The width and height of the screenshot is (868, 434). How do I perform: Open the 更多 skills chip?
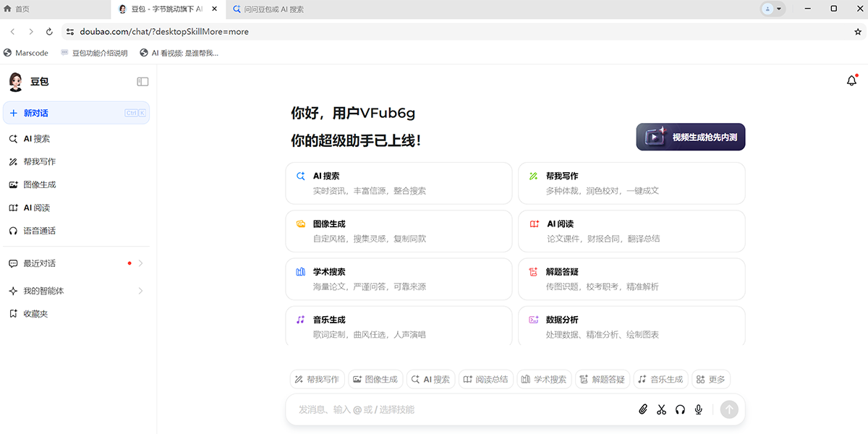[x=711, y=379]
